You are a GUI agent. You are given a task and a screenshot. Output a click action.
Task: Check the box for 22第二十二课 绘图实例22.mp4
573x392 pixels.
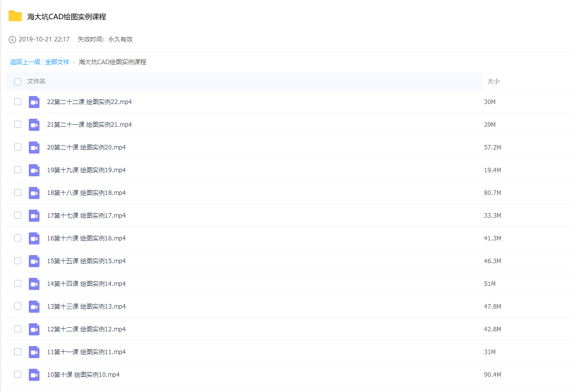point(18,102)
